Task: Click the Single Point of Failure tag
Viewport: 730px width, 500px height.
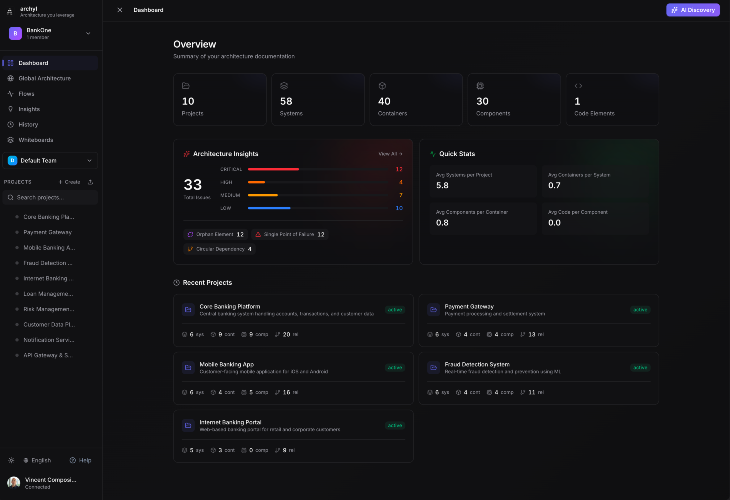Action: (290, 234)
